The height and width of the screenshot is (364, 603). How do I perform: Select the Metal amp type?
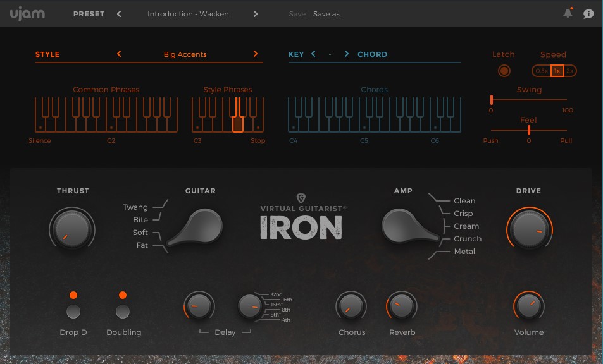pos(464,252)
